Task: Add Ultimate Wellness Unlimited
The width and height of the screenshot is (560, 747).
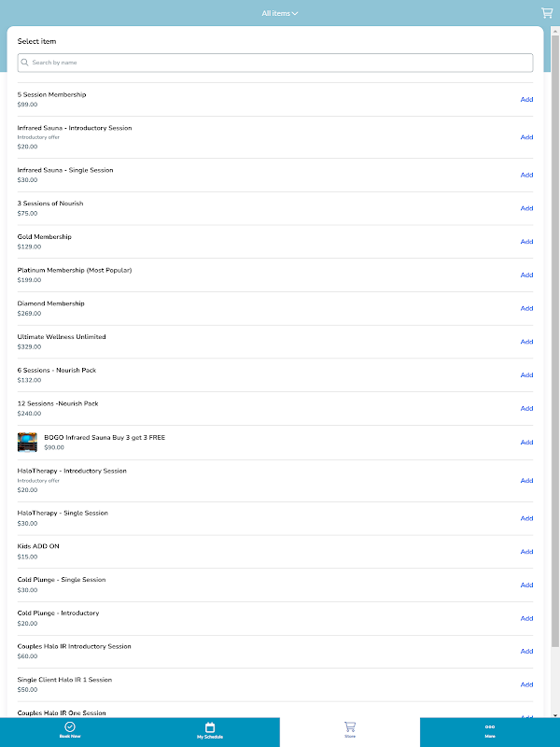Action: [526, 342]
